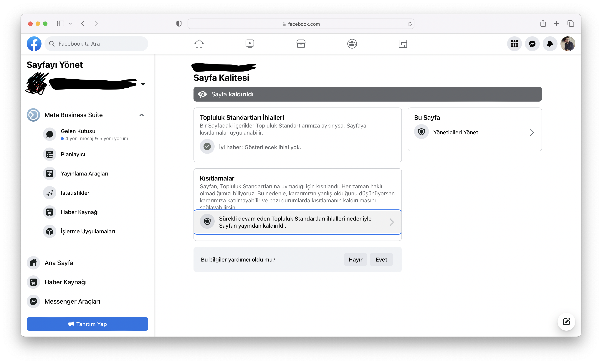Click the 'Bu Sayfa' heading
Image resolution: width=602 pixels, height=364 pixels.
[x=427, y=118]
